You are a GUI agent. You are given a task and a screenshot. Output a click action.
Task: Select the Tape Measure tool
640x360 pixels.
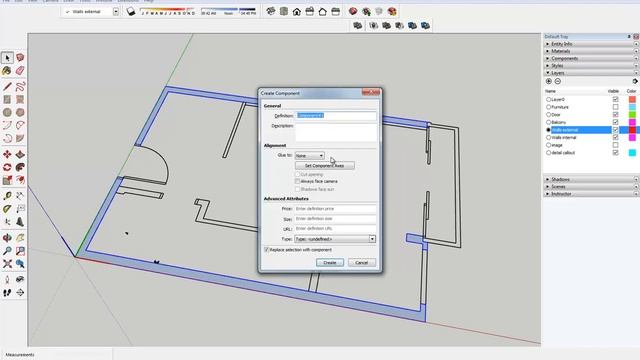[7, 196]
